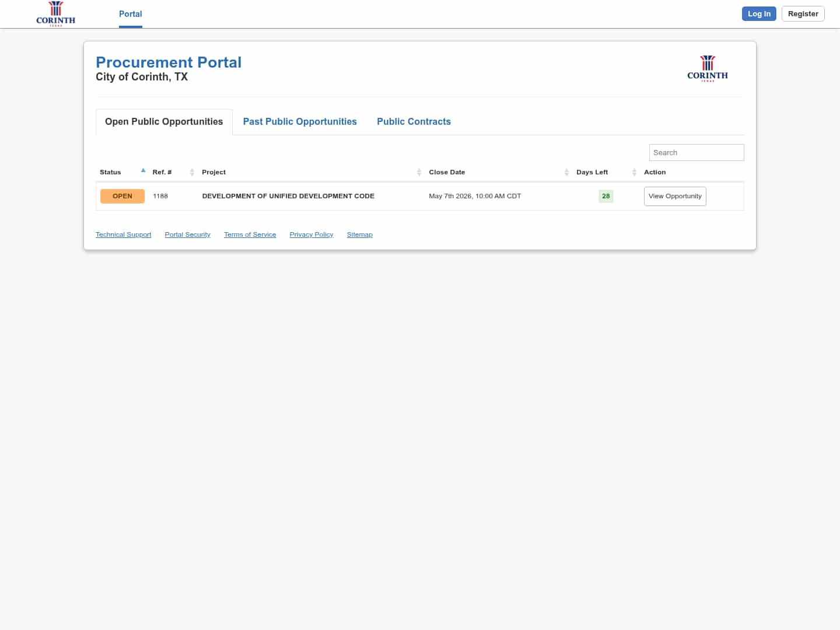
Task: Select the Open Public Opportunities tab
Action: pyautogui.click(x=164, y=121)
